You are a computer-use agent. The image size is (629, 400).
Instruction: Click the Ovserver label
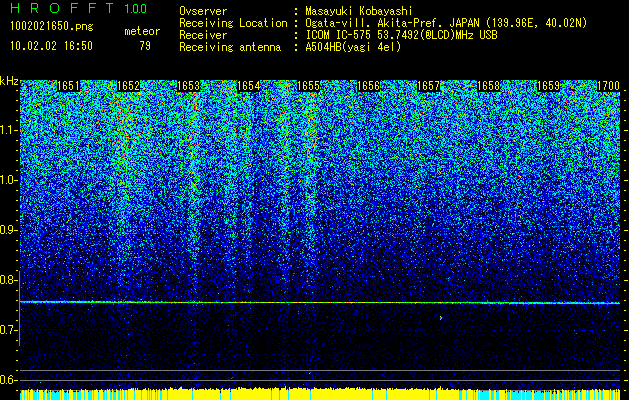coord(203,11)
